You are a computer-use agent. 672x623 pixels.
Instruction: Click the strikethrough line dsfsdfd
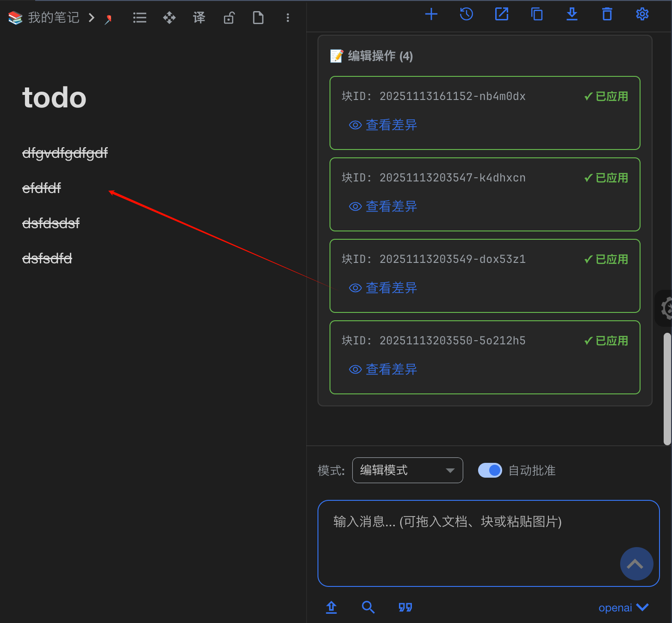click(47, 258)
